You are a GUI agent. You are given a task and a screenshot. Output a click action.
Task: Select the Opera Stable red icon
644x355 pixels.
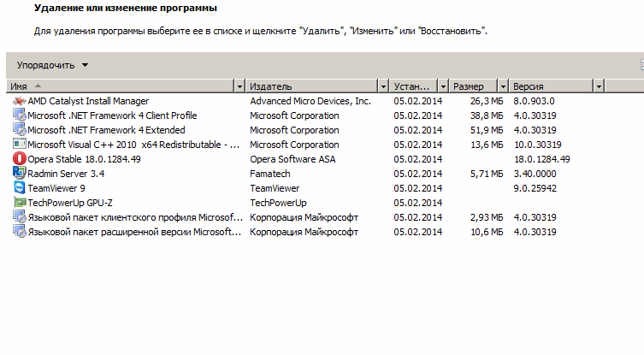point(20,158)
